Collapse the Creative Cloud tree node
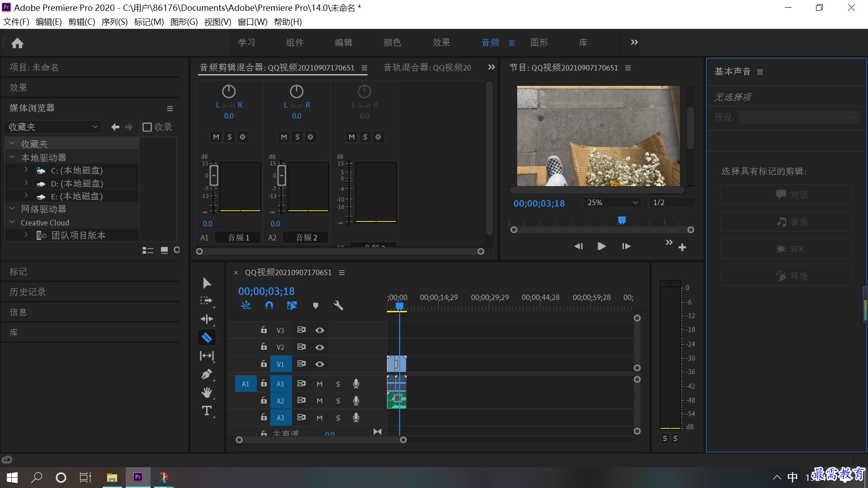The height and width of the screenshot is (488, 868). point(12,222)
